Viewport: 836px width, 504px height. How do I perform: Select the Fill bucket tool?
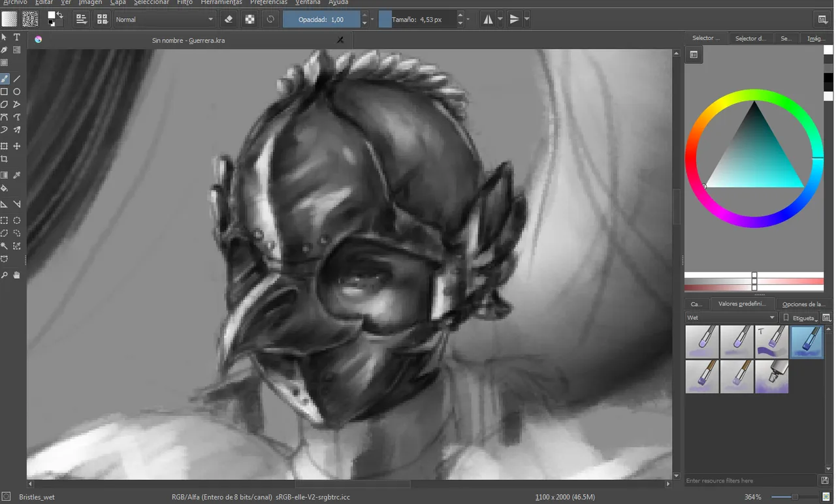tap(5, 188)
